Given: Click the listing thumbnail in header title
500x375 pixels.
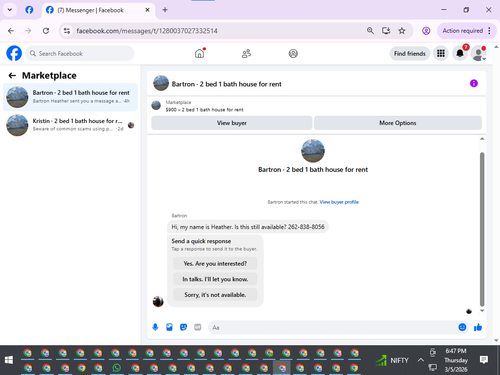Looking at the screenshot, I should pos(161,83).
